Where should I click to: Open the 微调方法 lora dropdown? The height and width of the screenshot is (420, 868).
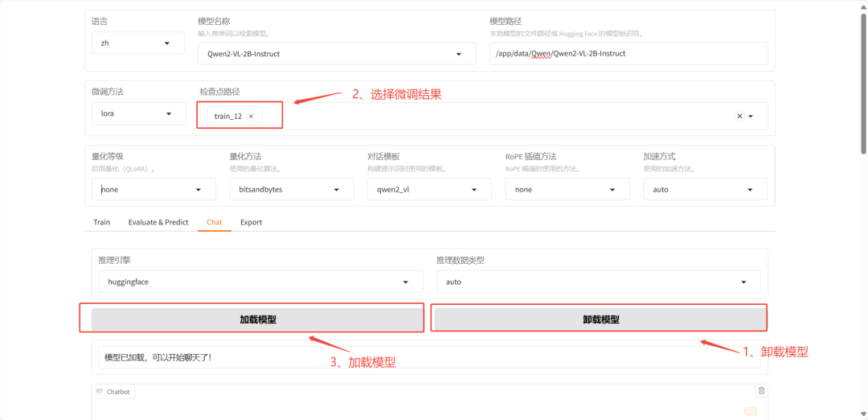tap(139, 113)
